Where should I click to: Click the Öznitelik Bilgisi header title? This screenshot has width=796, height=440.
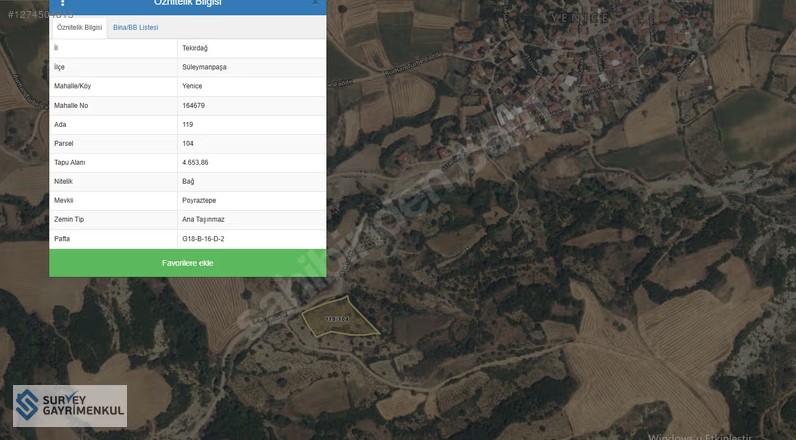tap(188, 4)
